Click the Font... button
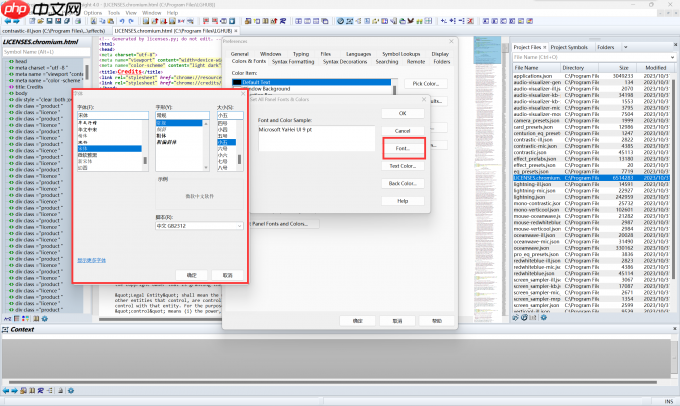This screenshot has height=406, width=680. pos(402,148)
